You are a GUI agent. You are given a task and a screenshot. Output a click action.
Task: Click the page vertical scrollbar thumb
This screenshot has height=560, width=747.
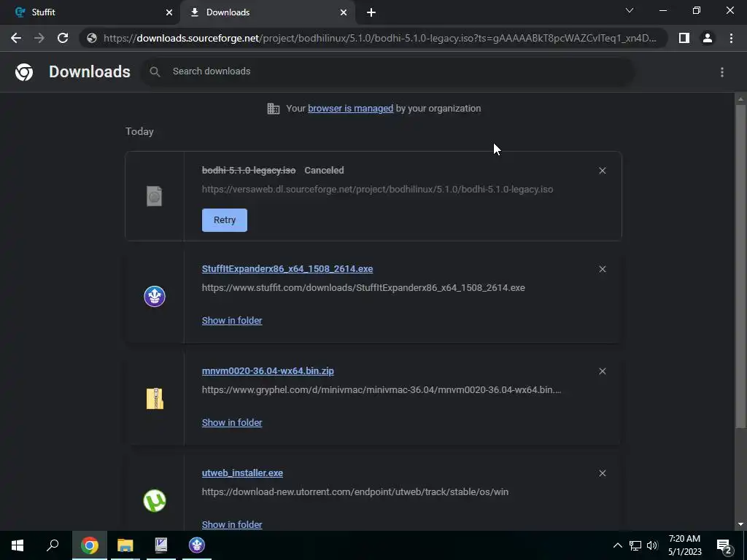point(740,265)
